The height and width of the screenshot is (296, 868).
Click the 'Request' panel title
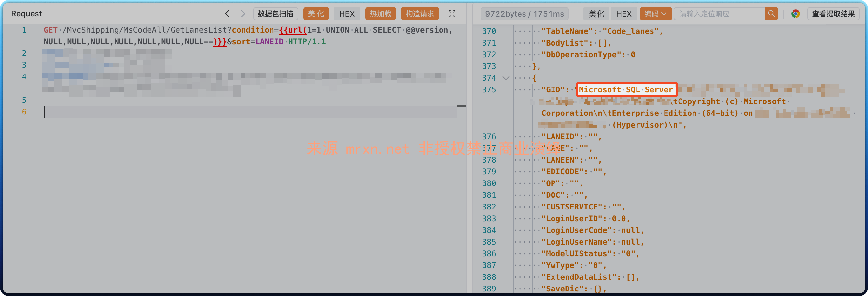[26, 14]
